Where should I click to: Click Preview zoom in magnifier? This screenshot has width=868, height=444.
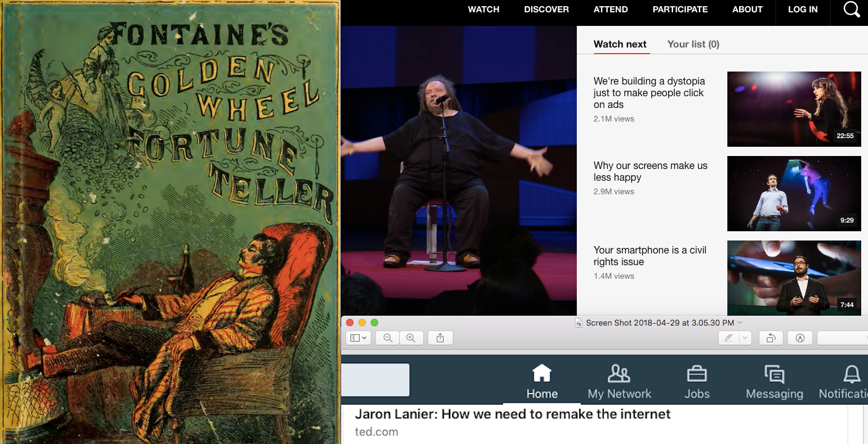(x=411, y=338)
